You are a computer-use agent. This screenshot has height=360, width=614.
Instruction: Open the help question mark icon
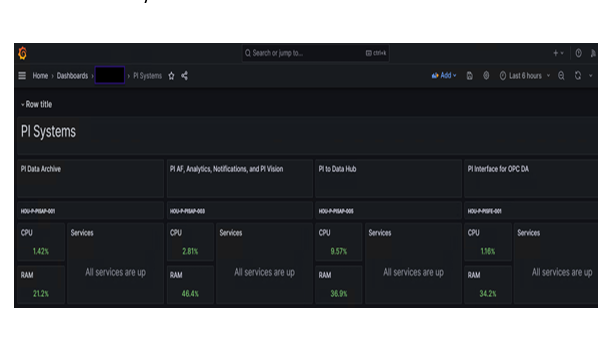click(578, 53)
